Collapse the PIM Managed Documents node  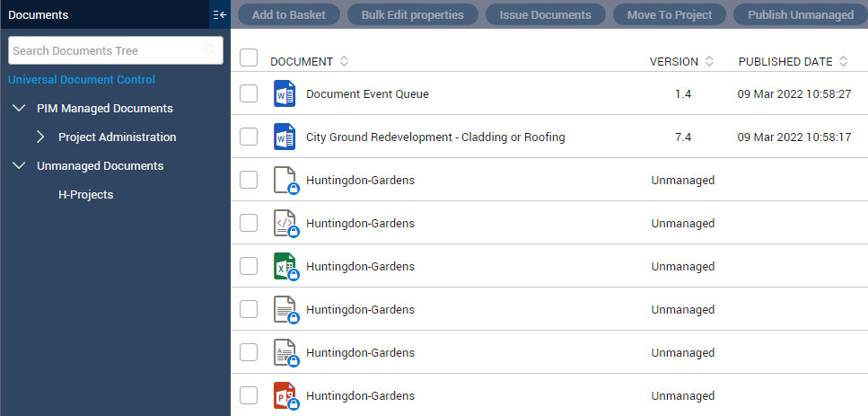coord(19,108)
